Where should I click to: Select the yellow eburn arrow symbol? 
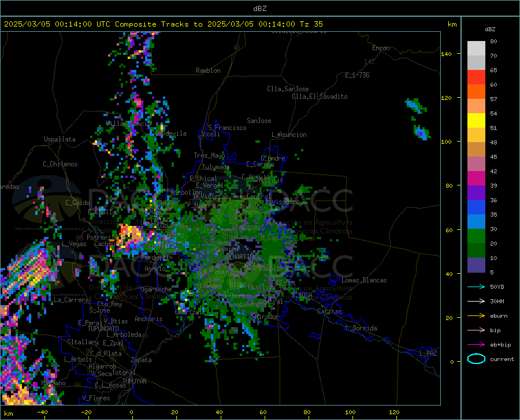[x=476, y=315]
